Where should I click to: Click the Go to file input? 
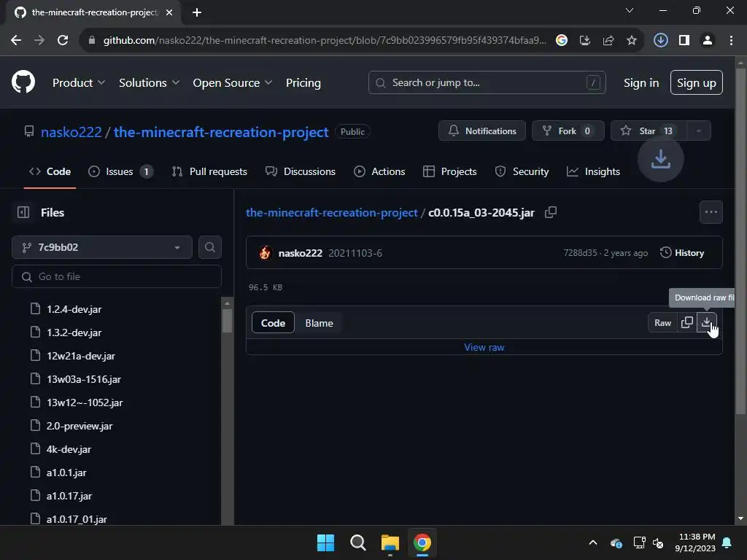[x=117, y=276]
